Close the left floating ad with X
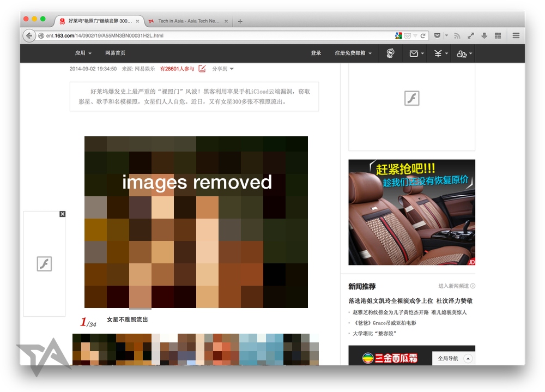 pos(63,214)
